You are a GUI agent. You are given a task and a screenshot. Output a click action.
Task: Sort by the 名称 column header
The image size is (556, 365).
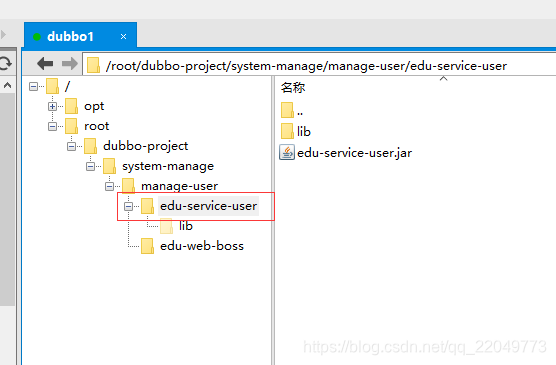293,87
